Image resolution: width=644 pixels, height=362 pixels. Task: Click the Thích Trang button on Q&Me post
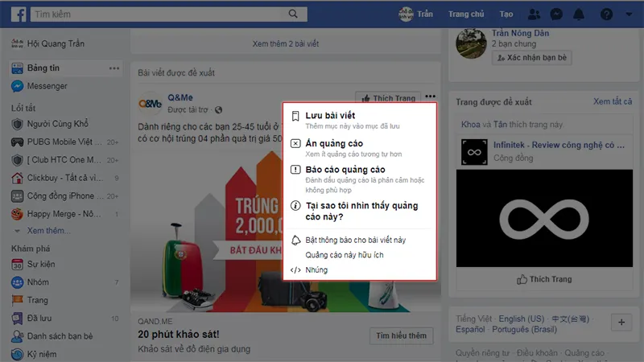point(388,97)
